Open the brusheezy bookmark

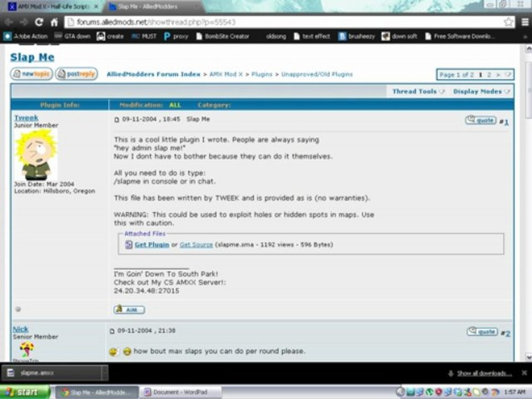pyautogui.click(x=356, y=37)
